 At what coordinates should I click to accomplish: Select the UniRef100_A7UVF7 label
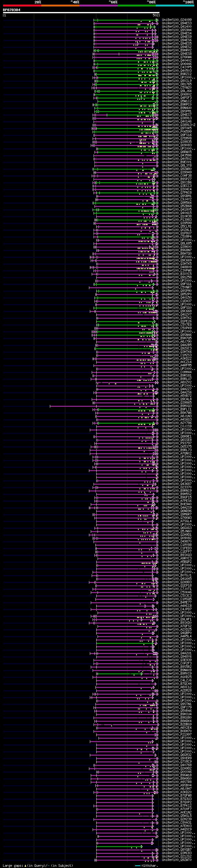177,809
